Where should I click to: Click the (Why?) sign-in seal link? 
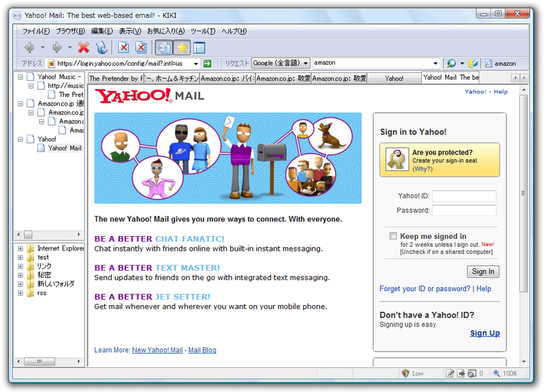(422, 169)
